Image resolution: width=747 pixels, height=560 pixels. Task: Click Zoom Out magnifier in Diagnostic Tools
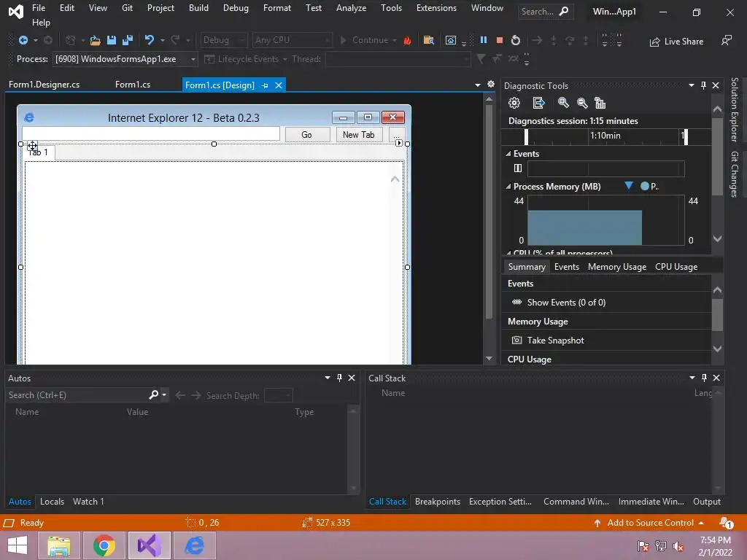[581, 103]
